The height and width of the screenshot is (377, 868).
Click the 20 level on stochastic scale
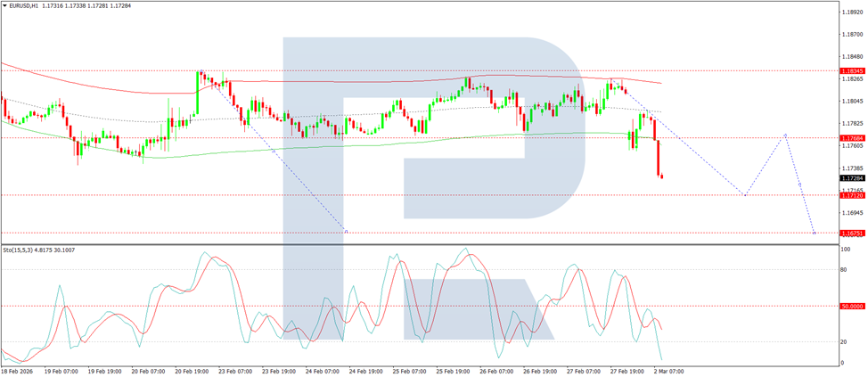[x=845, y=341]
